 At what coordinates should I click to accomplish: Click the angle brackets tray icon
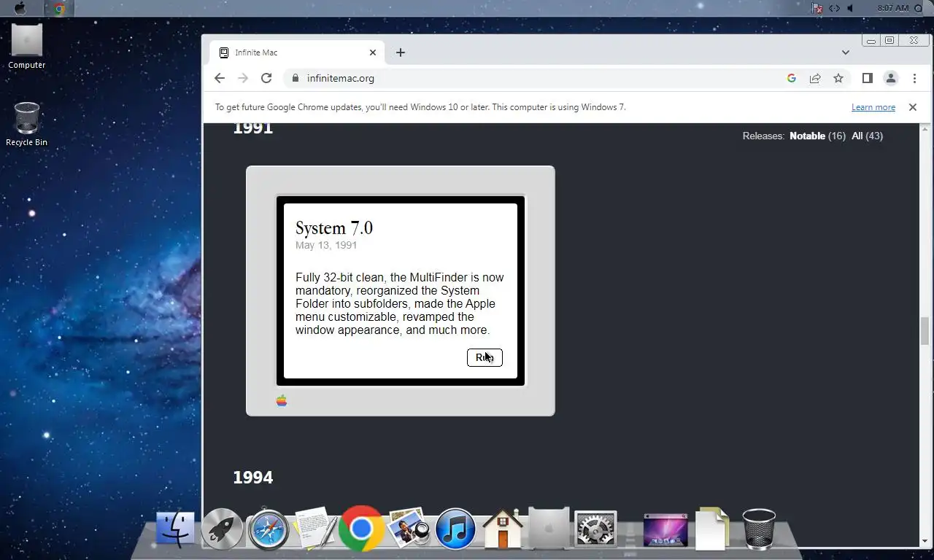(834, 8)
